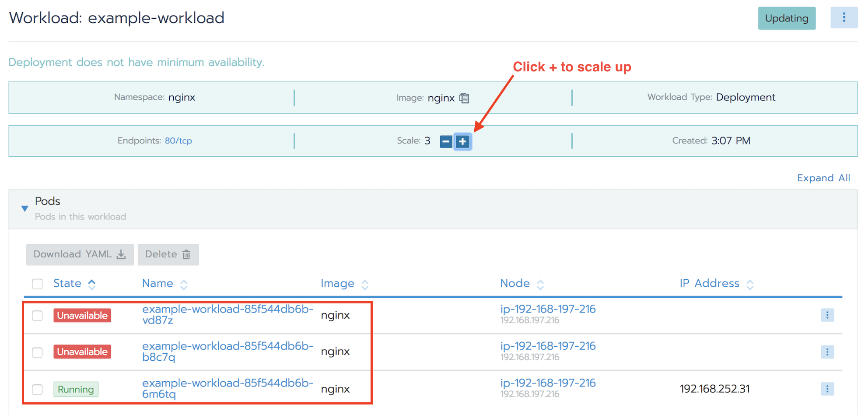The height and width of the screenshot is (415, 868).
Task: Copy the nginx image name via clipboard icon
Action: point(465,98)
